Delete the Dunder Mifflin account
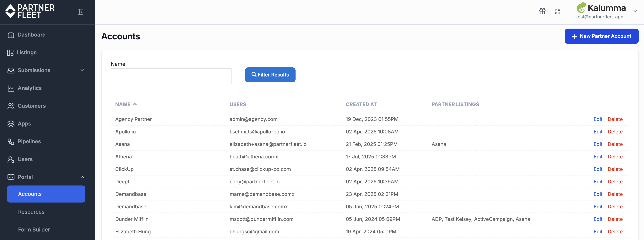The image size is (644, 240). pyautogui.click(x=615, y=219)
